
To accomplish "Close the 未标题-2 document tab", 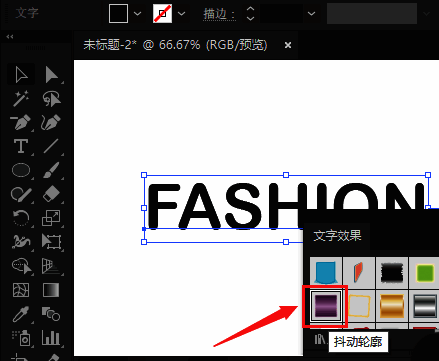I will [x=288, y=45].
